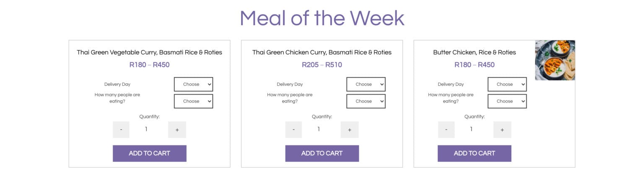Open Delivery Day dropdown for Vegetable Curry
This screenshot has width=644, height=187.
193,84
